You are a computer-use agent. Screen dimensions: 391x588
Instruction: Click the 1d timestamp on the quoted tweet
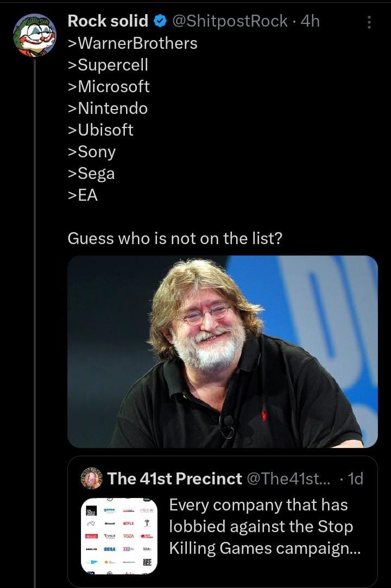[x=355, y=478]
